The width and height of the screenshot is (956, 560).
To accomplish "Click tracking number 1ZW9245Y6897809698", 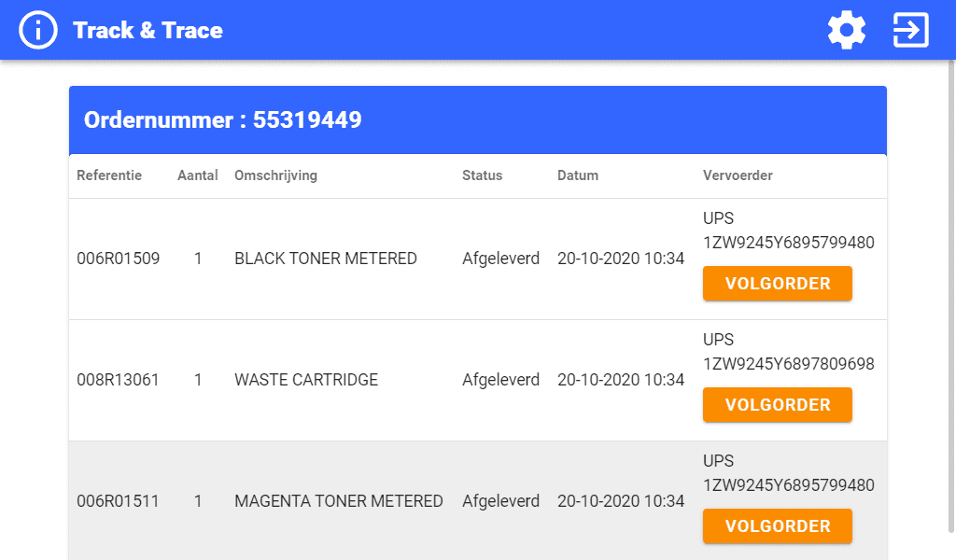I will pos(789,364).
